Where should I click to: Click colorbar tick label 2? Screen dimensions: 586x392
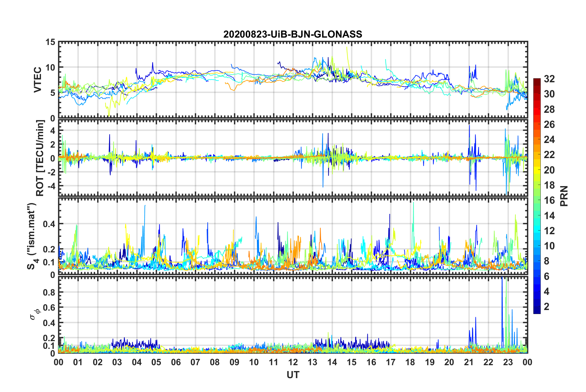(547, 306)
